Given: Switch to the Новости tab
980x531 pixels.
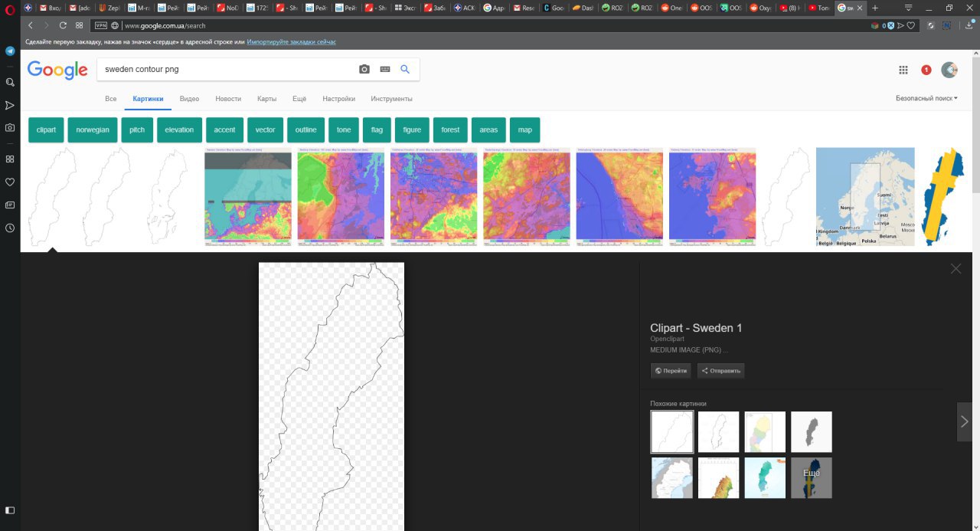Looking at the screenshot, I should pyautogui.click(x=228, y=99).
